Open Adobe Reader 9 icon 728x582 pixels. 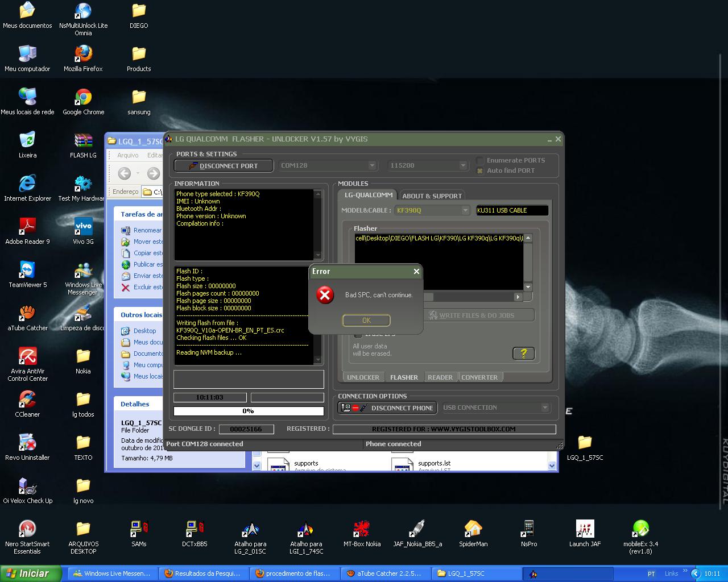coord(27,231)
